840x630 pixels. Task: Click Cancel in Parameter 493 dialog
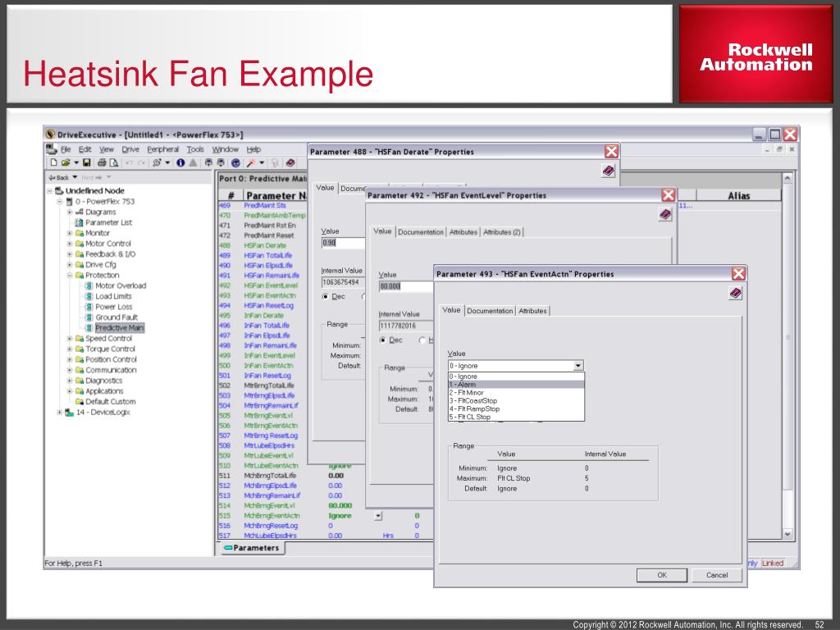pyautogui.click(x=717, y=575)
